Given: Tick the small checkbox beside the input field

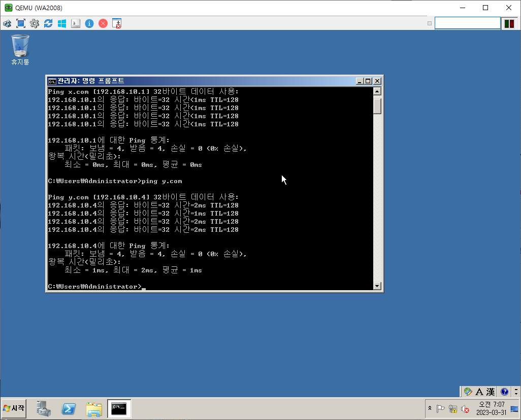Looking at the screenshot, I should pos(430,23).
